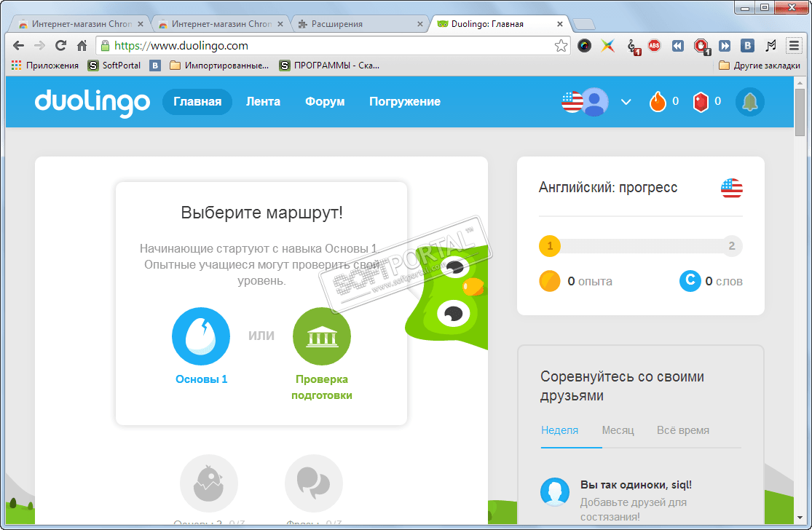Click the fast-forward extension icon
This screenshot has width=812, height=530.
tap(725, 46)
